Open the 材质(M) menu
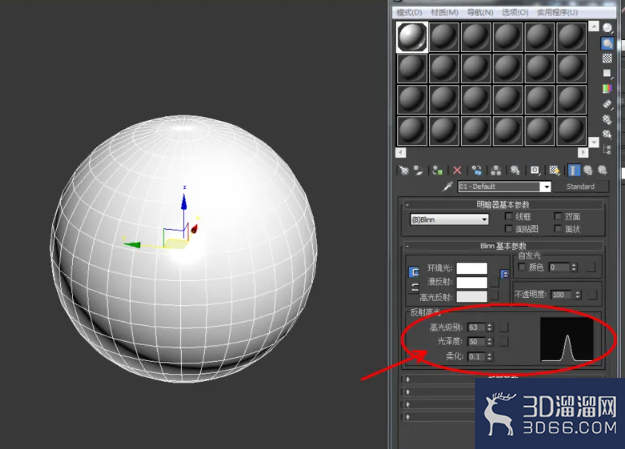Screen dimensions: 625x449 tap(444, 13)
